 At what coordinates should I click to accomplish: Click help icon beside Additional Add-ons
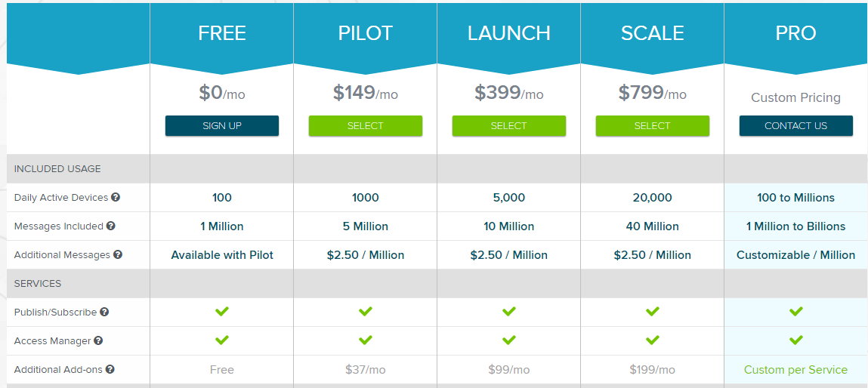point(110,369)
